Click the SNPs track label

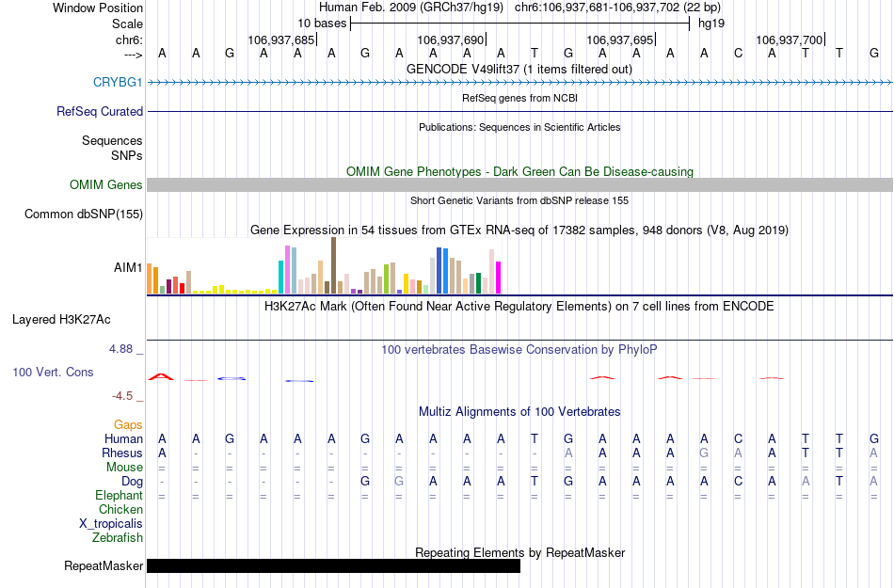pos(127,155)
